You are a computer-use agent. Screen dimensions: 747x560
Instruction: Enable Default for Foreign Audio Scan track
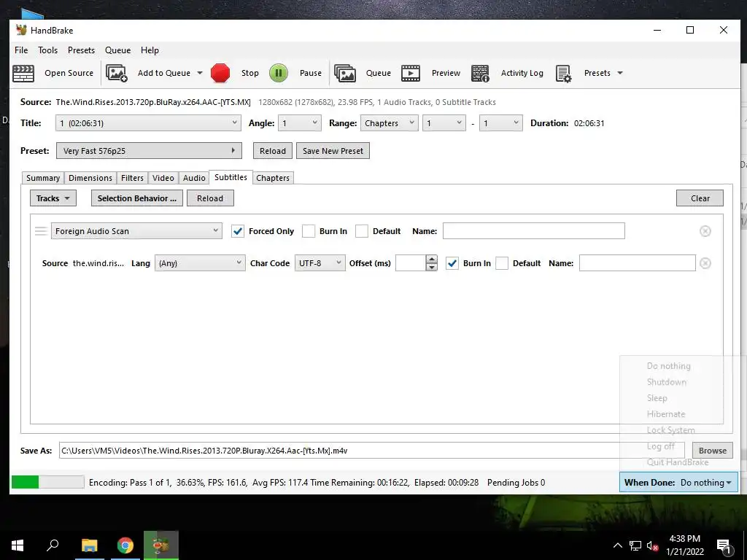click(x=362, y=231)
